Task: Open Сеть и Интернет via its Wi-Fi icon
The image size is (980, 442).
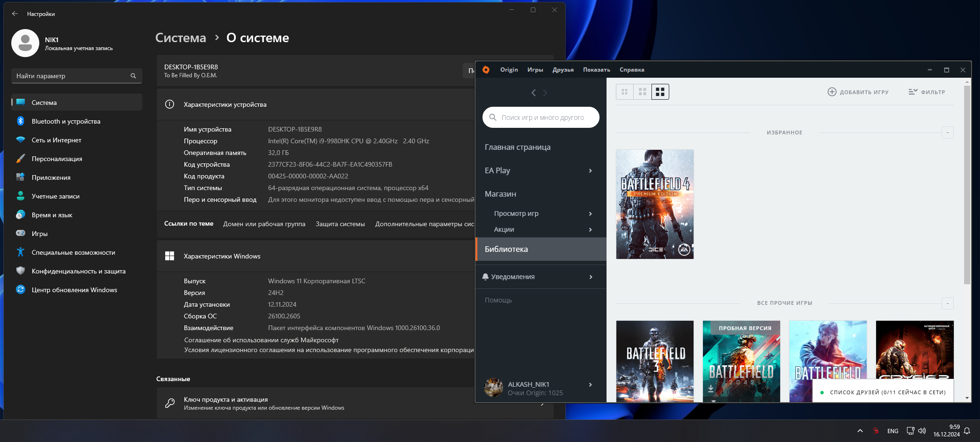Action: coord(21,140)
